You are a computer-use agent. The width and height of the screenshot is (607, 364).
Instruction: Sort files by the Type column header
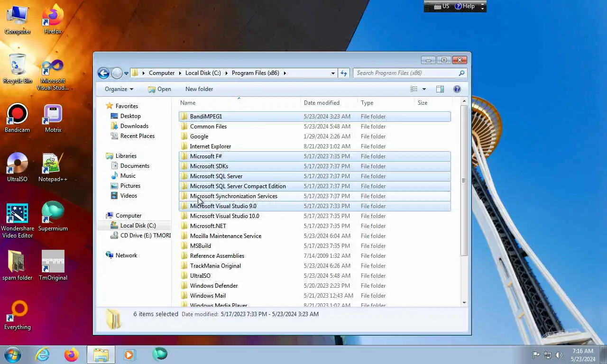386,103
